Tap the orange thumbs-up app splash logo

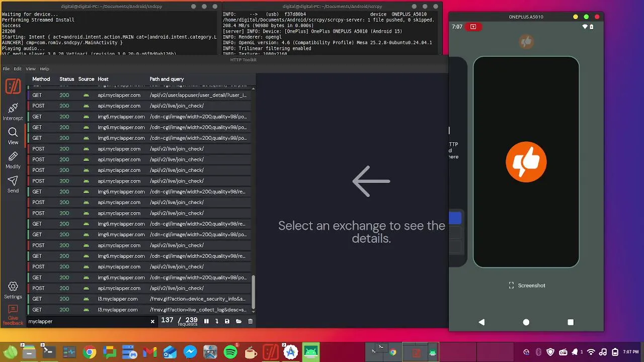tap(526, 162)
